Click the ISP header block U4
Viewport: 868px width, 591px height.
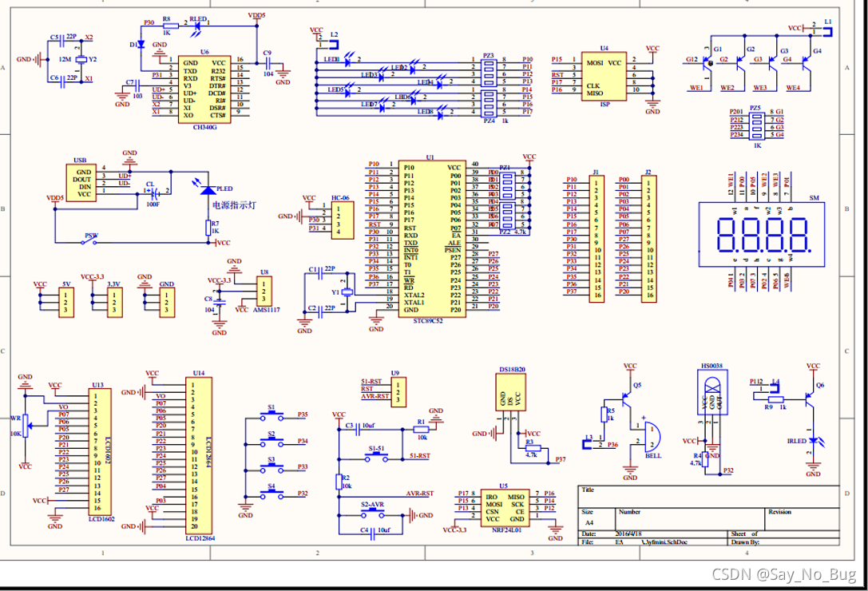tap(604, 77)
